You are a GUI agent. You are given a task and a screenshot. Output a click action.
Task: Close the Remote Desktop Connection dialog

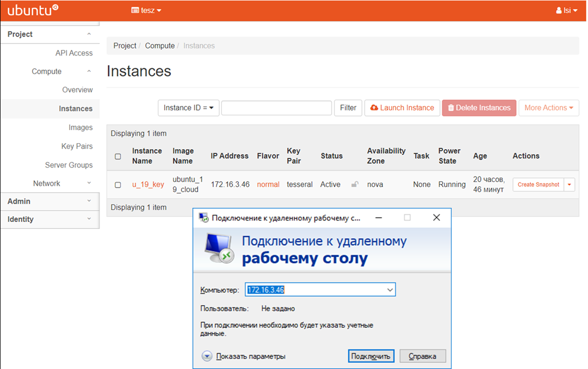click(x=436, y=218)
